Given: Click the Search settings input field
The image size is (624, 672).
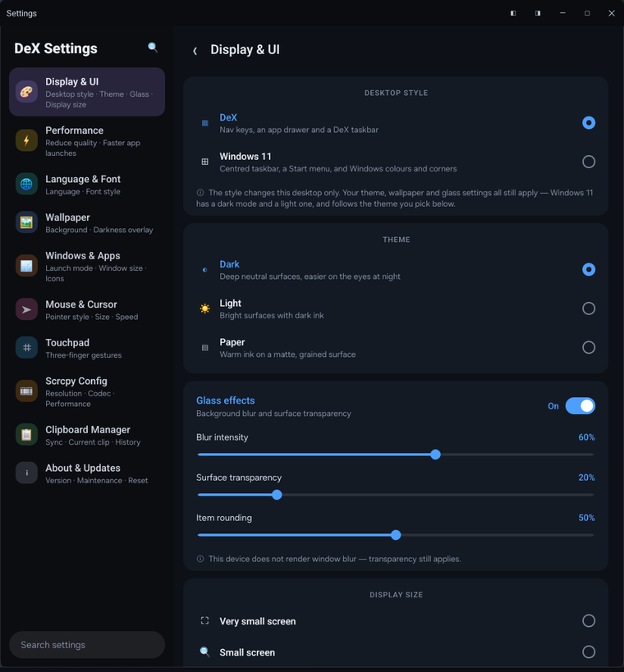Looking at the screenshot, I should pos(87,645).
